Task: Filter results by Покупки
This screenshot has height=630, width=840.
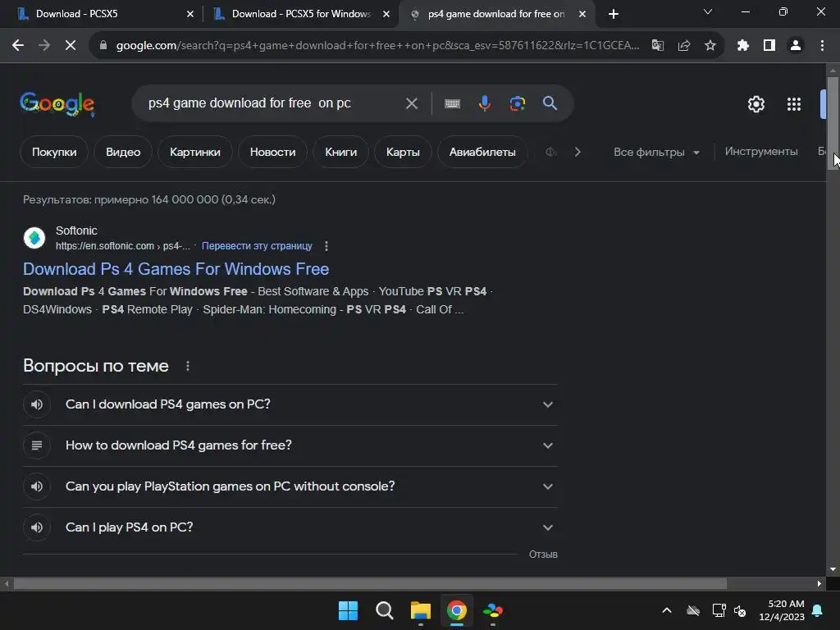Action: pyautogui.click(x=54, y=152)
